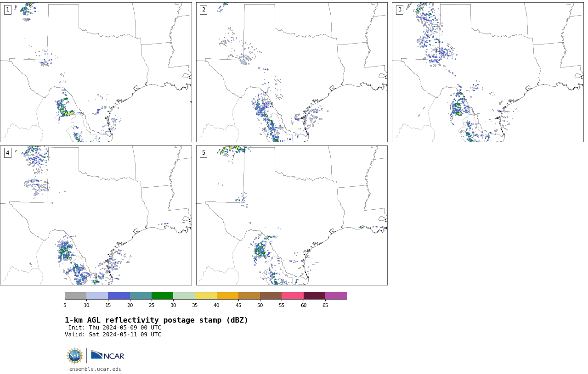The height and width of the screenshot is (374, 588).
Task: Click the panel number 5 label box
Action: [x=204, y=153]
